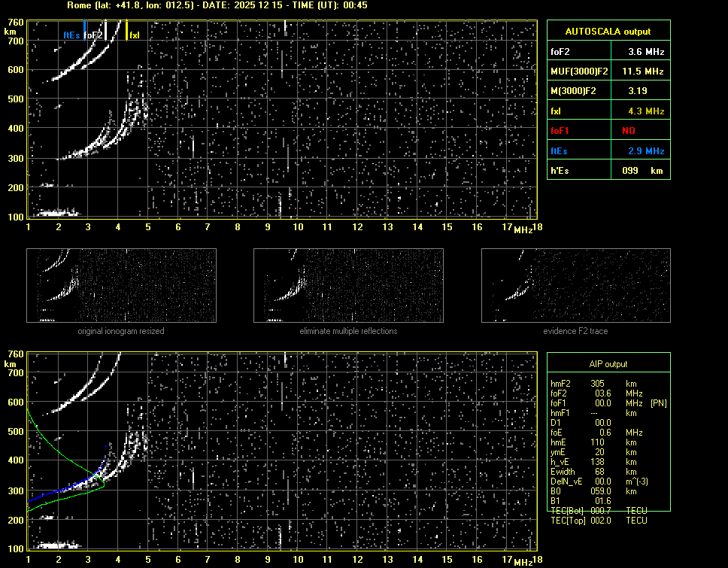Click the yellow fxI marker label

click(135, 35)
